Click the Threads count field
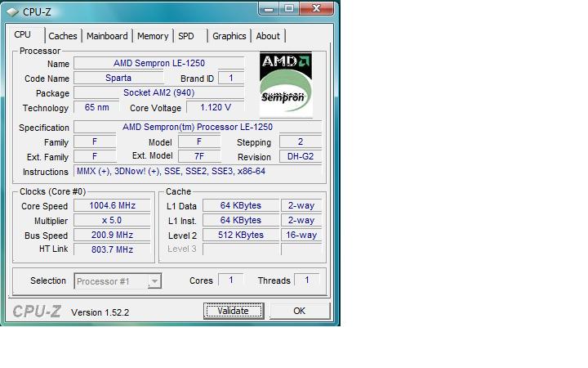Screen dimensions: 588x368 (307, 280)
